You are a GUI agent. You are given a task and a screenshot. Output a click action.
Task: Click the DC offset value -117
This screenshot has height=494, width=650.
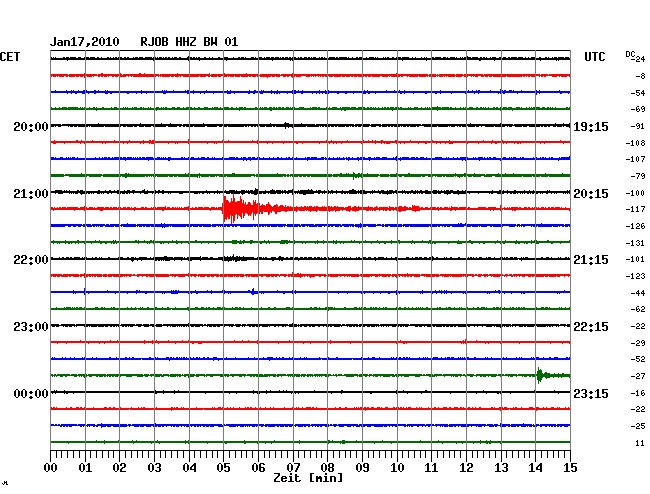635,209
